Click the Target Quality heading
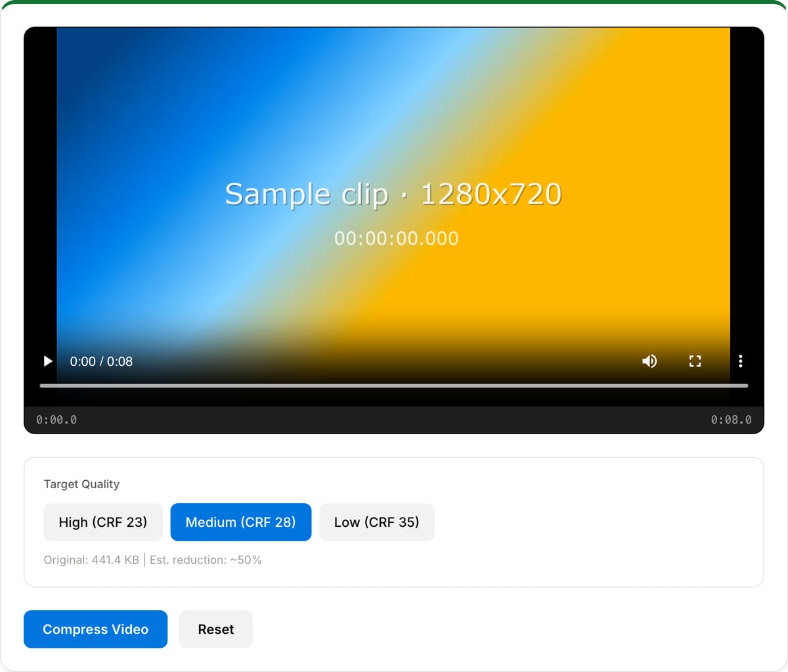 [81, 484]
